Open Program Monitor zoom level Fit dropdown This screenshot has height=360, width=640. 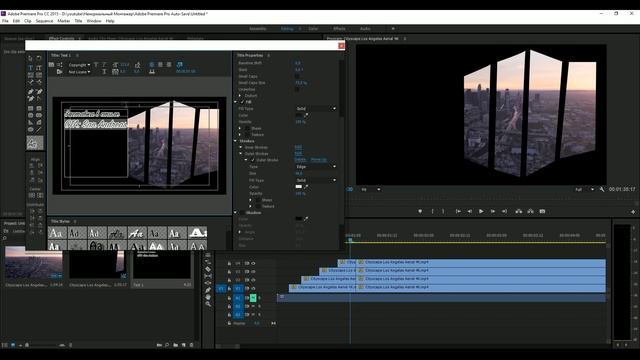click(x=371, y=189)
